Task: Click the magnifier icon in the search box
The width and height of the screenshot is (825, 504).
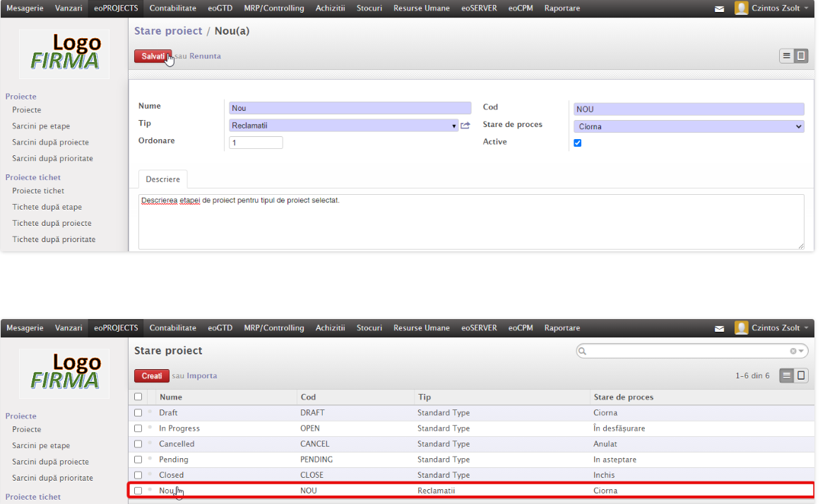Action: pyautogui.click(x=583, y=351)
